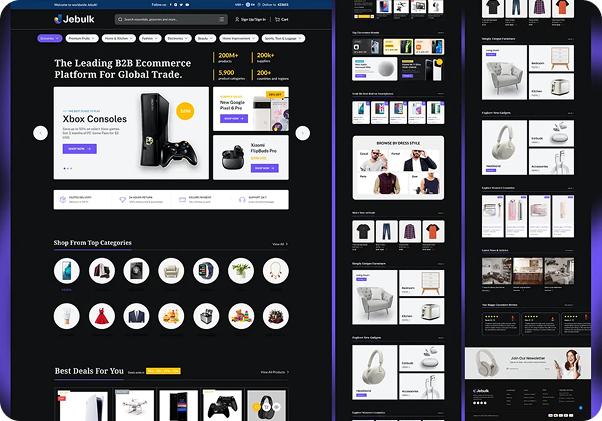Select the red dress category circle
The width and height of the screenshot is (602, 421).
click(102, 316)
